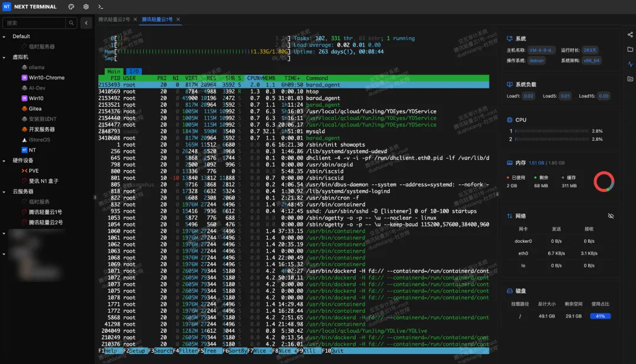
Task: Click the lowest icon on right edge bar
Action: 630,79
